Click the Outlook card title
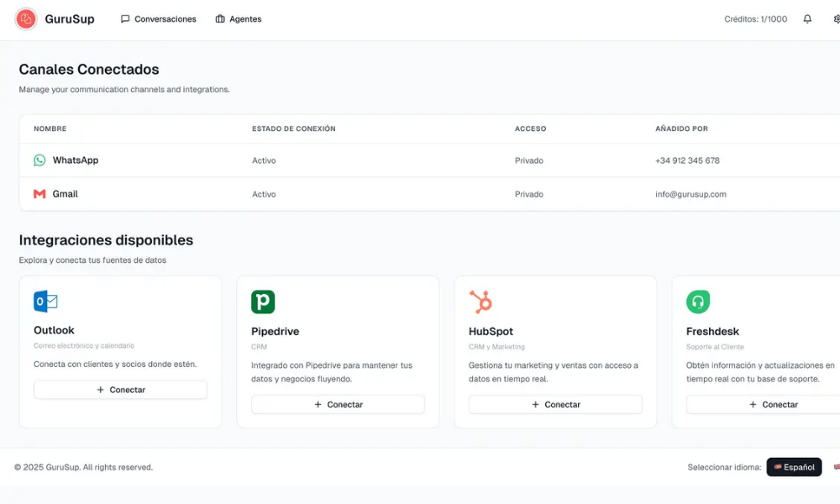Image resolution: width=840 pixels, height=504 pixels. click(x=54, y=330)
